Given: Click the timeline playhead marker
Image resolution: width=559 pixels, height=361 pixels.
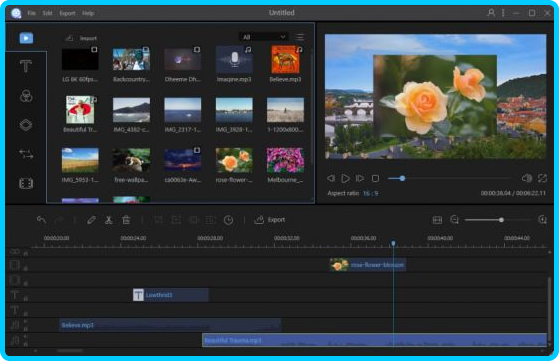Looking at the screenshot, I should pyautogui.click(x=393, y=243).
